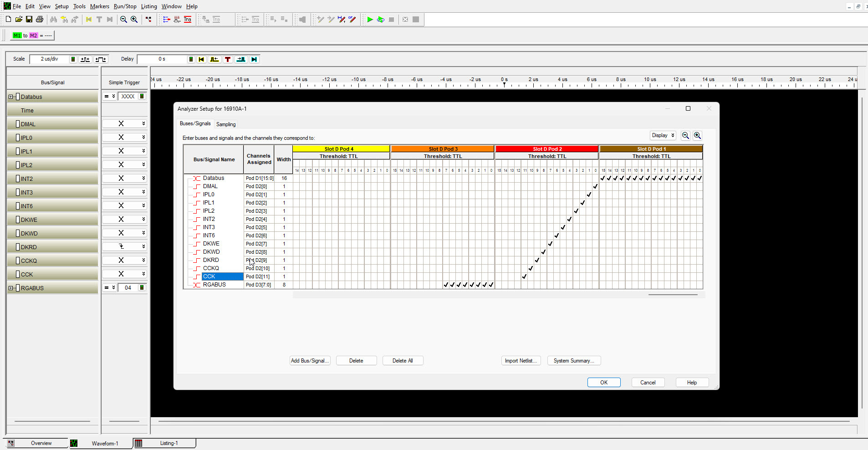
Task: Uncheck DKRD Pod 2 channel 9 assignment
Action: (537, 260)
